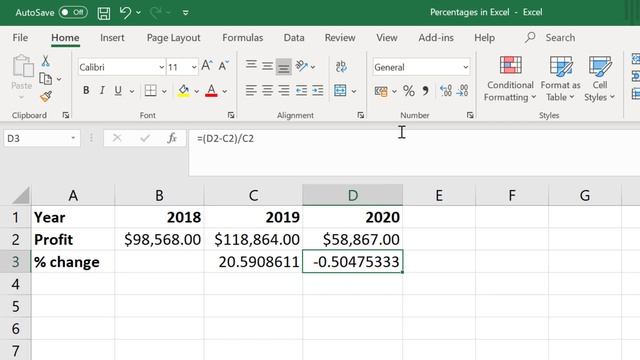Click the Middle Align icon
This screenshot has width=640, height=360.
[267, 66]
